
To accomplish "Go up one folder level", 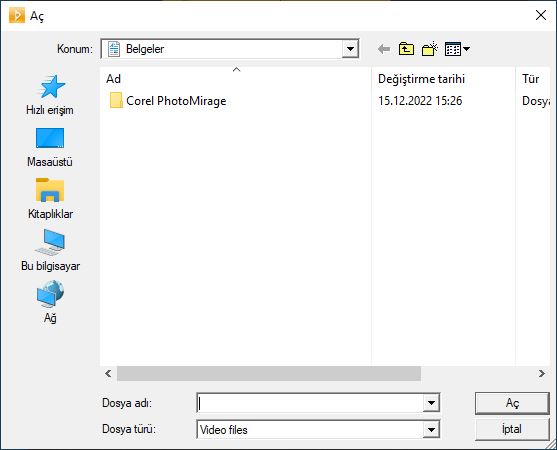I will (406, 49).
